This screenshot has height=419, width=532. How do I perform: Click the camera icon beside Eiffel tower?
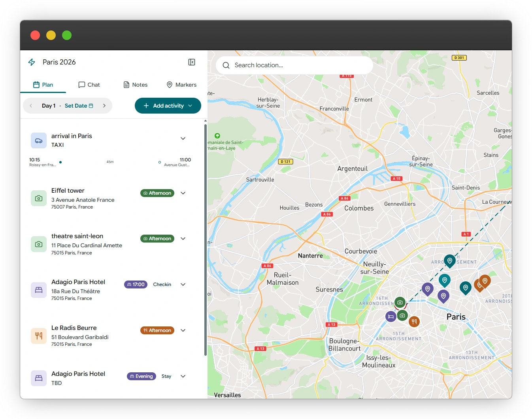39,198
